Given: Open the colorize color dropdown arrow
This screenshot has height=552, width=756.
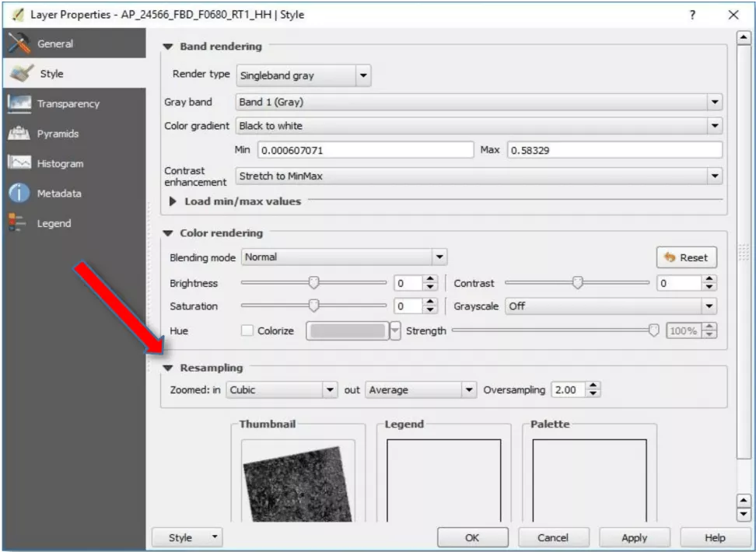Looking at the screenshot, I should click(395, 330).
